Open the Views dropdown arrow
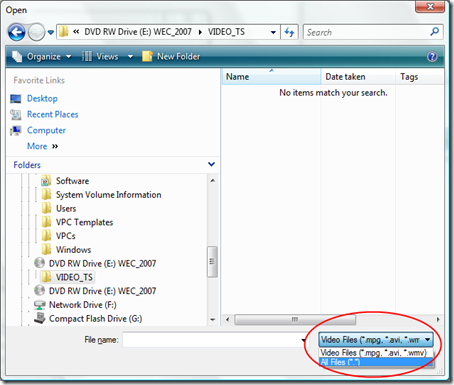This screenshot has width=454, height=385. (x=130, y=57)
